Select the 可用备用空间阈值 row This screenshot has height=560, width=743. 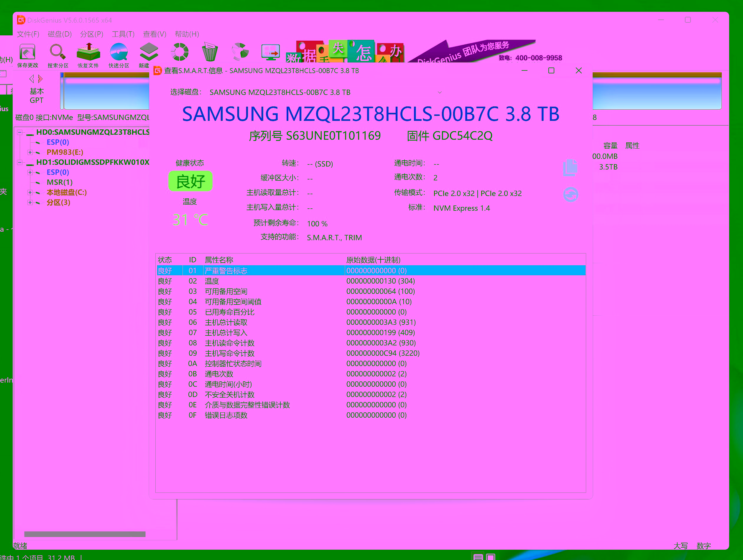[371, 302]
